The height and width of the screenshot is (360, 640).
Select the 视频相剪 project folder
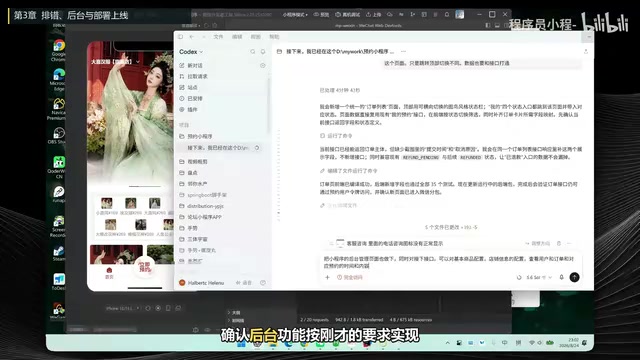click(x=197, y=162)
